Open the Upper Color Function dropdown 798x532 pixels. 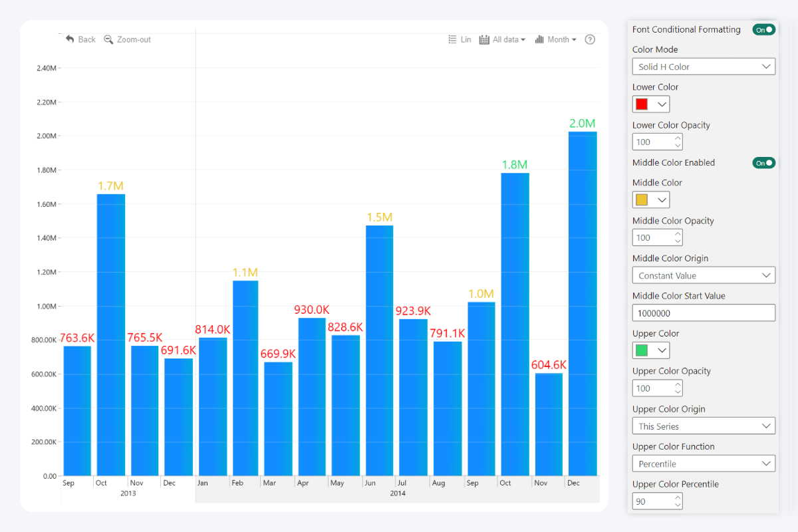704,464
